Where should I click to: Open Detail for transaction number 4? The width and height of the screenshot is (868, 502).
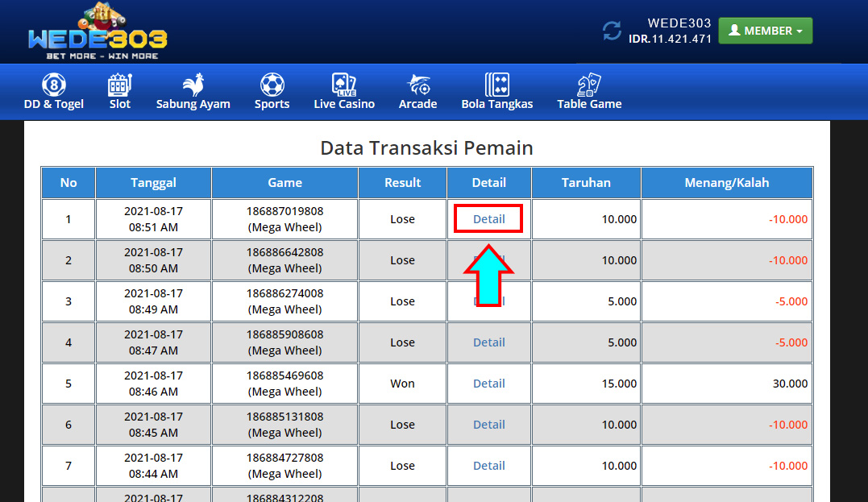[x=488, y=342]
